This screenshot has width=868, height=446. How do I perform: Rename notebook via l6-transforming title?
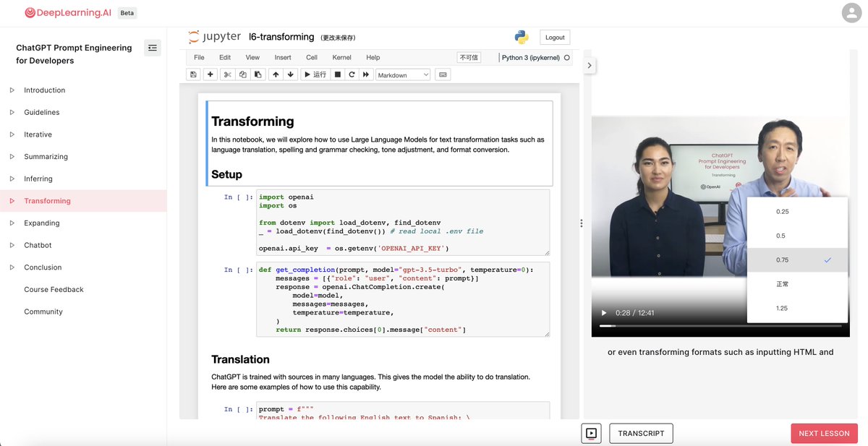281,37
